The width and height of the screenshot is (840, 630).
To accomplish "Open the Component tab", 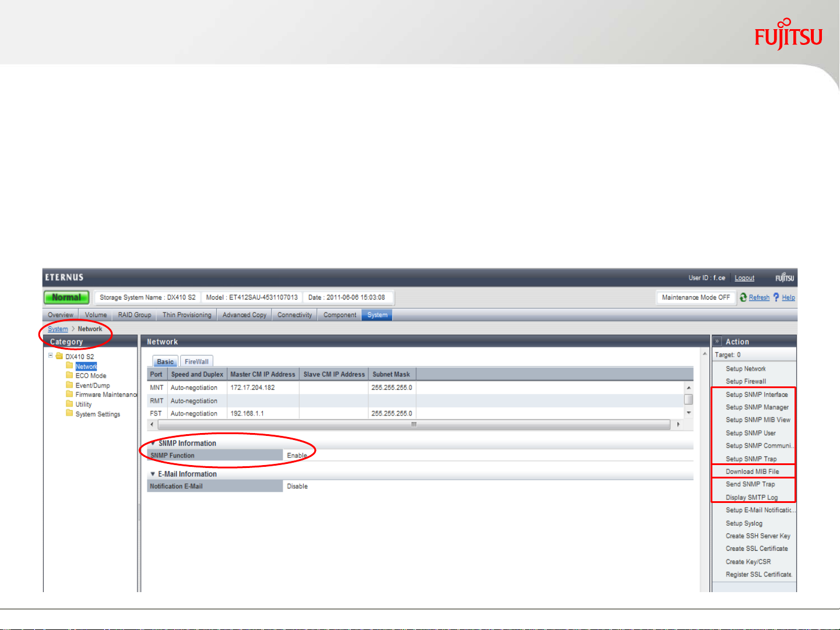I will click(x=340, y=315).
